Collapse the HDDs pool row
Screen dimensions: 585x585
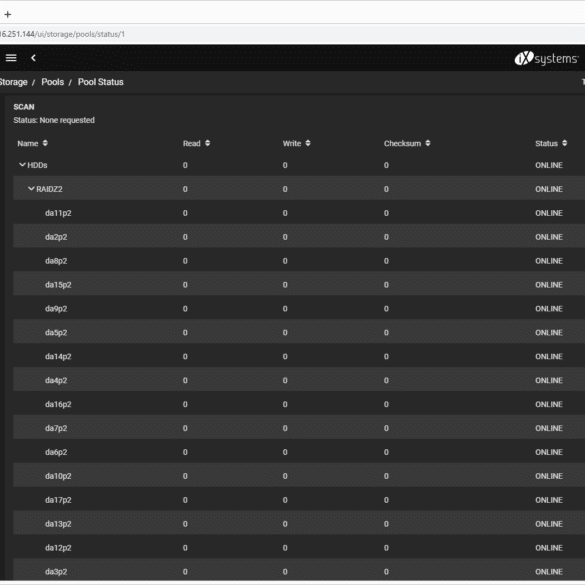[x=22, y=165]
